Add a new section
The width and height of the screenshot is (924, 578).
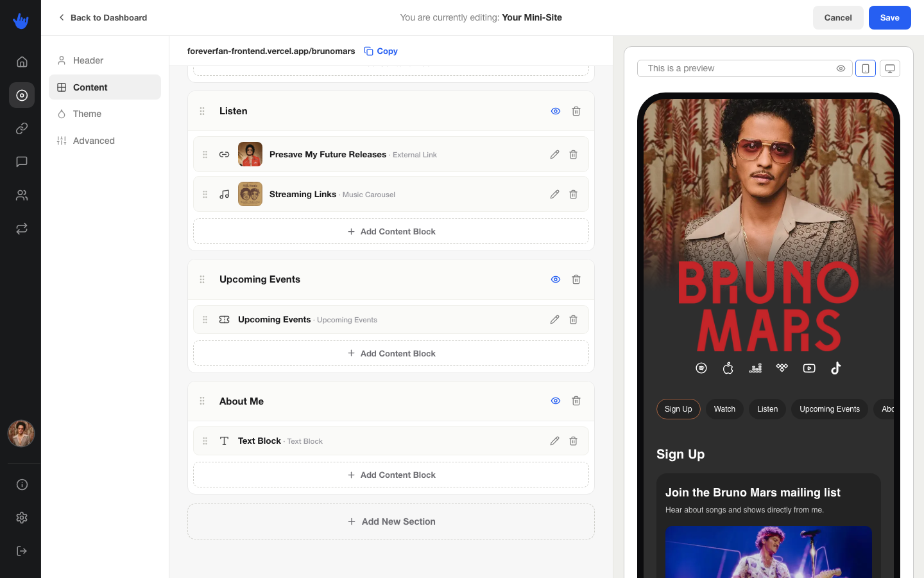pyautogui.click(x=391, y=521)
